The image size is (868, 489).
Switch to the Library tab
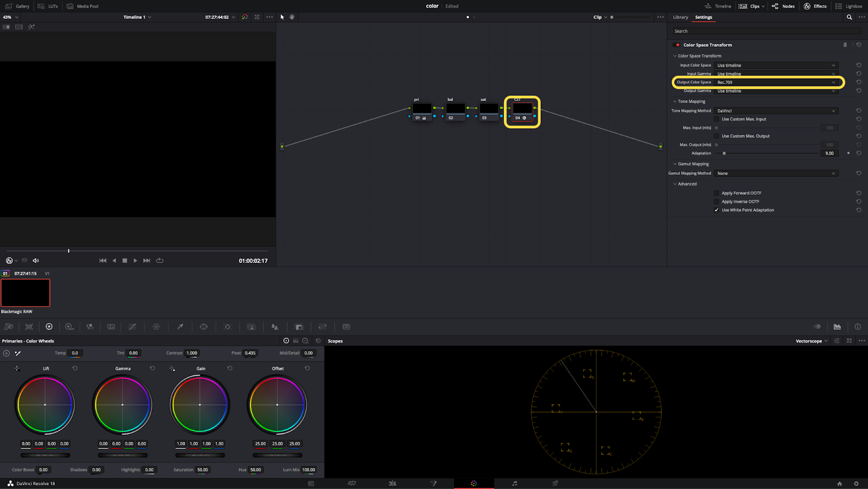[x=680, y=17]
